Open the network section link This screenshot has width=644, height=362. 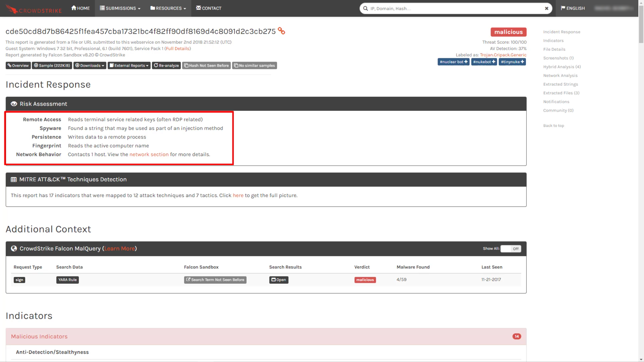(x=149, y=154)
